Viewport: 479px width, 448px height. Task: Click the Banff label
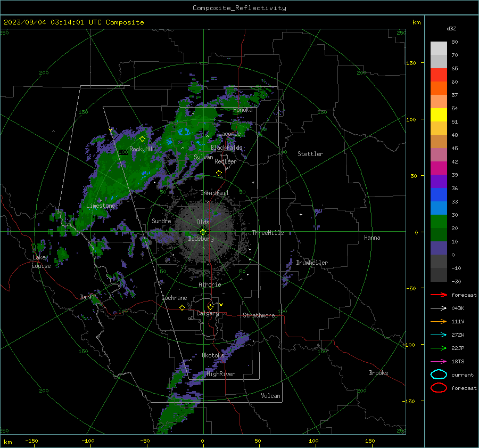pos(88,297)
